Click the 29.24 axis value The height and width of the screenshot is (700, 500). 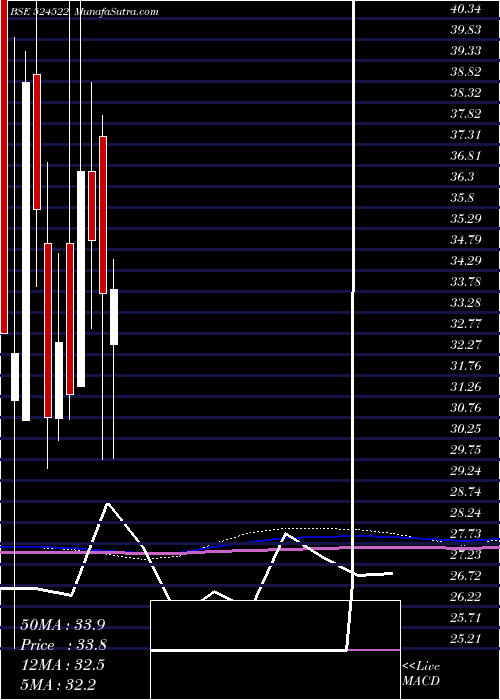click(466, 471)
